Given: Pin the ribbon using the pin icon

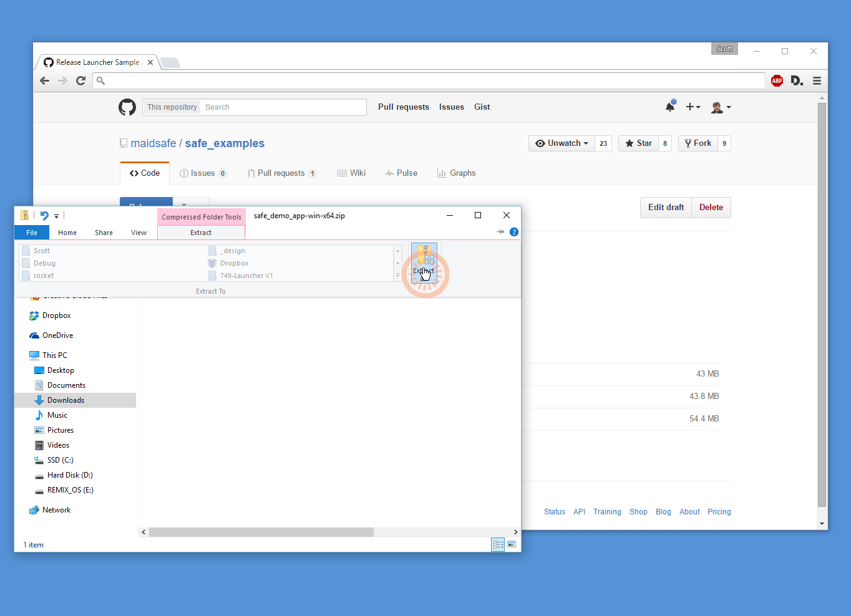Looking at the screenshot, I should pos(500,232).
